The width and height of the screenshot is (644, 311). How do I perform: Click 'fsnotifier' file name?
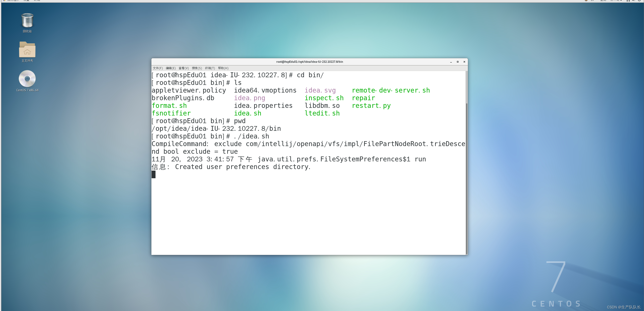click(171, 113)
